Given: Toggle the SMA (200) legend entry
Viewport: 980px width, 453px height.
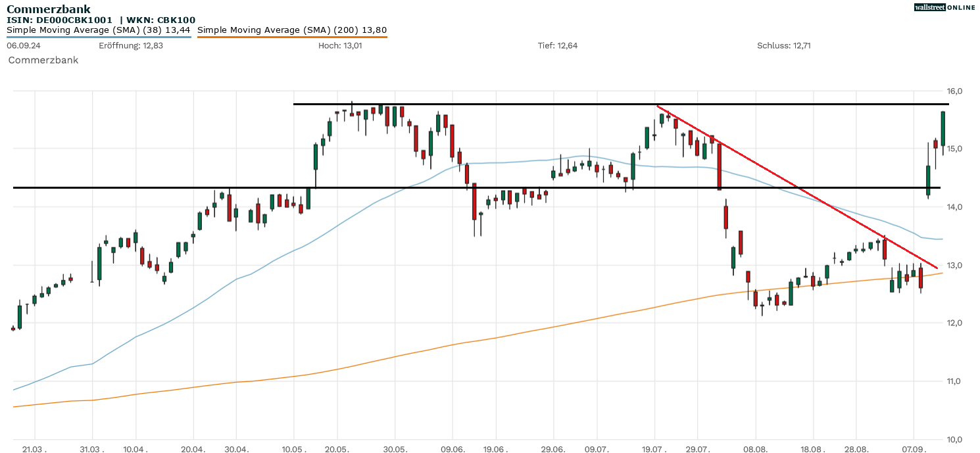Looking at the screenshot, I should [292, 30].
